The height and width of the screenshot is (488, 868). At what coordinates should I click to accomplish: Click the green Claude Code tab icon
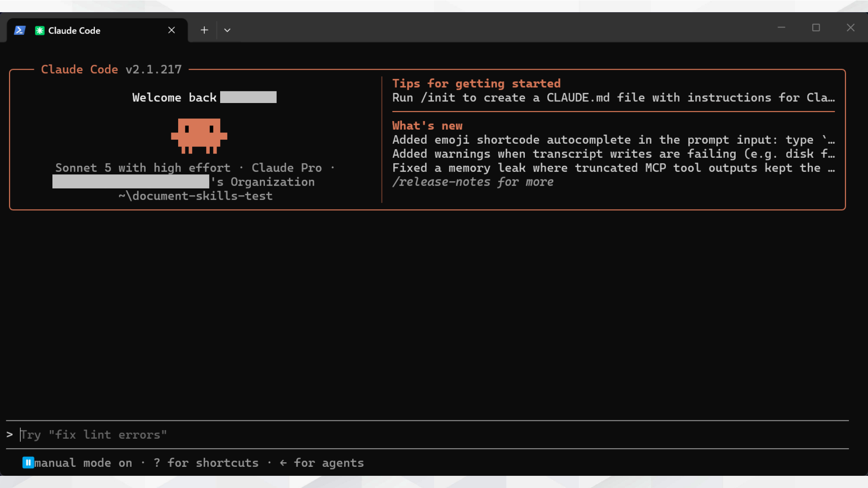point(40,31)
